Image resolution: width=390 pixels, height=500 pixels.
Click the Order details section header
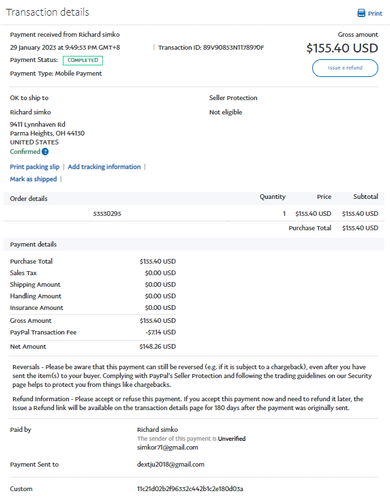click(x=29, y=199)
